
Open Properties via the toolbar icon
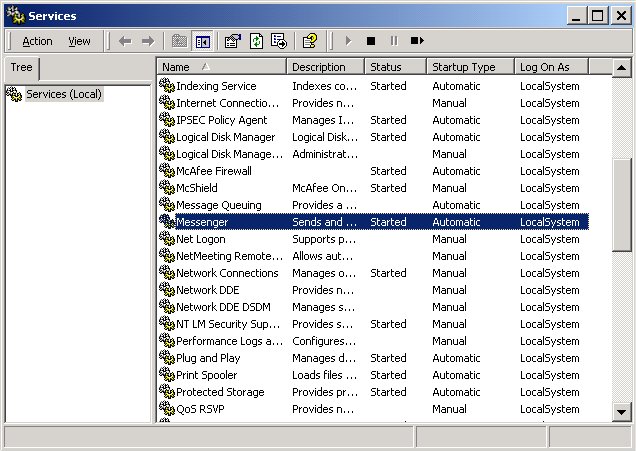coord(233,41)
